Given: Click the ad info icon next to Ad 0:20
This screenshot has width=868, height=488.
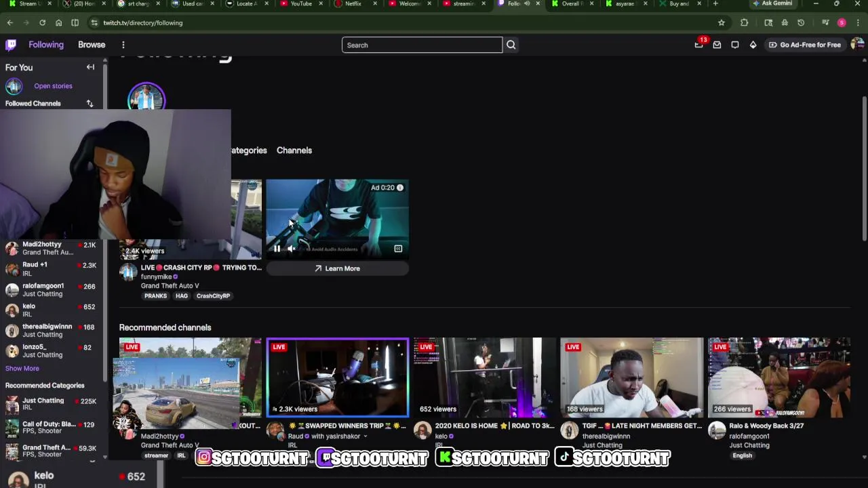Looking at the screenshot, I should (400, 188).
